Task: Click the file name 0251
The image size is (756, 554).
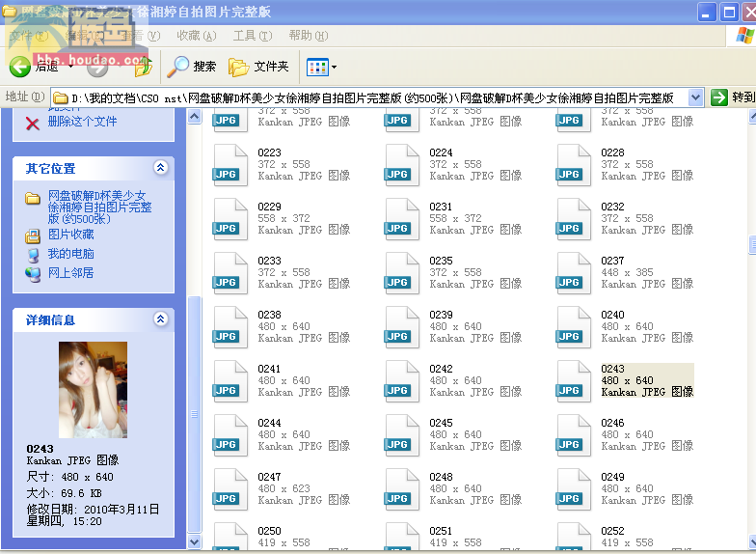Action: tap(441, 531)
